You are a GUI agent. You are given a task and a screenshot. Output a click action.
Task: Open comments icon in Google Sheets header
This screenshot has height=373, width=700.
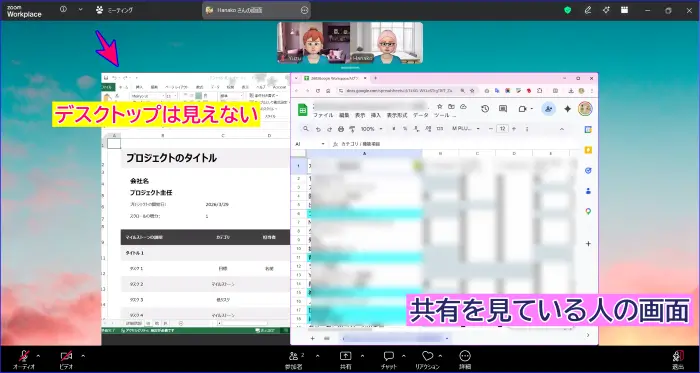pyautogui.click(x=503, y=109)
